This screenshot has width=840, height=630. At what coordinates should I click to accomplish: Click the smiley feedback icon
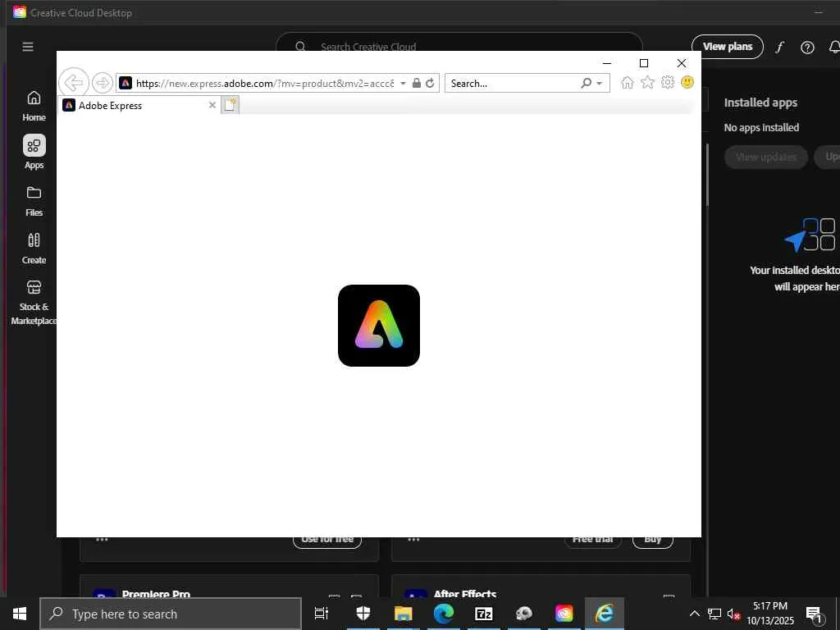(x=687, y=82)
